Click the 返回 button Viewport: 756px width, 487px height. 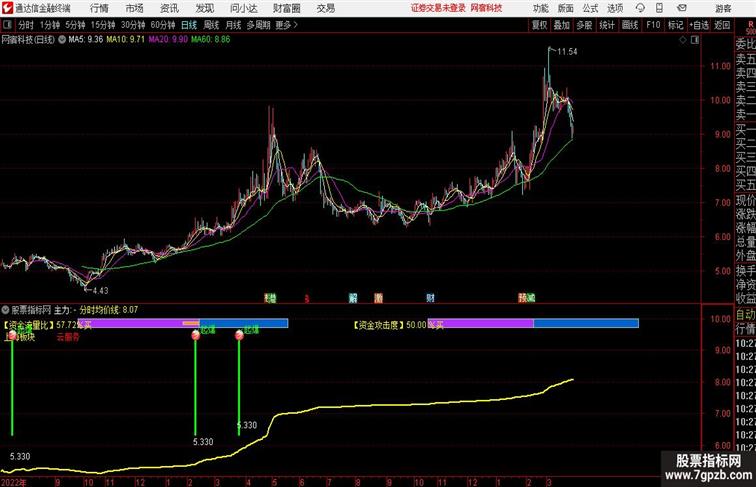tap(722, 25)
